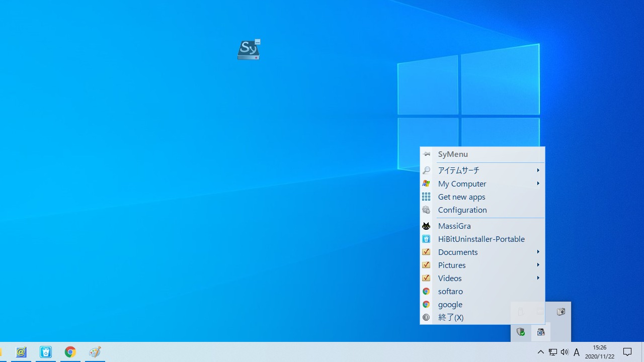Open the アイテムサーチ magnifier icon

tap(426, 170)
